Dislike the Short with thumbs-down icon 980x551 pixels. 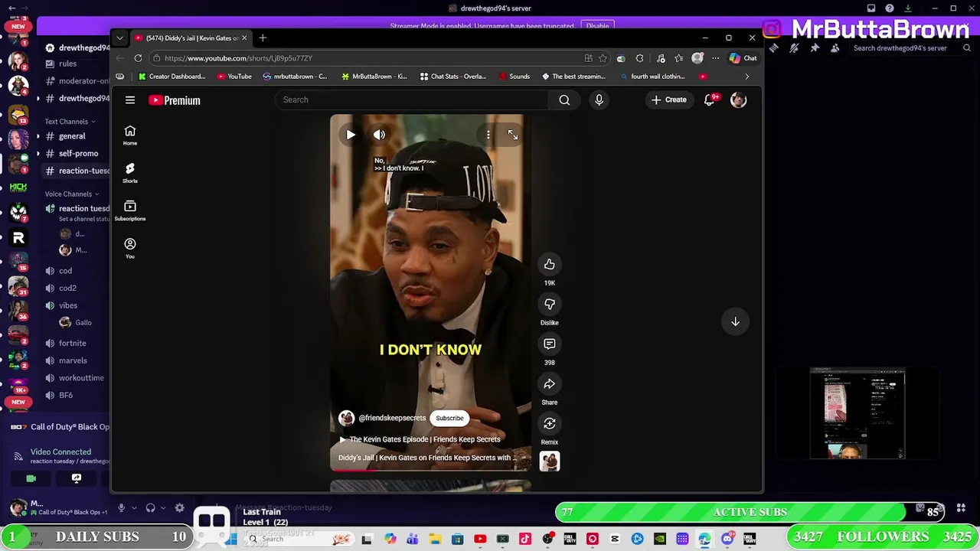point(549,305)
